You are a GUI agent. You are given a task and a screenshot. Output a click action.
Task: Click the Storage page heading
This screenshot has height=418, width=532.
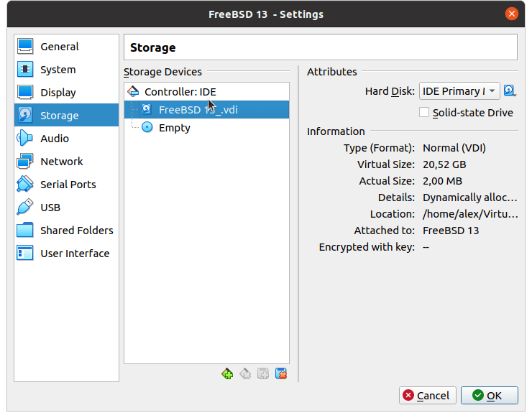click(153, 47)
